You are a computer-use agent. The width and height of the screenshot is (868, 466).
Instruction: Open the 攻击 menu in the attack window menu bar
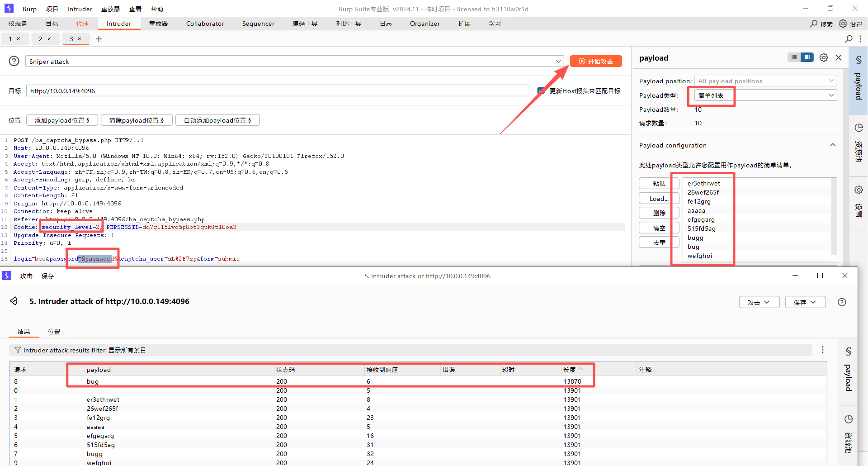(x=26, y=276)
